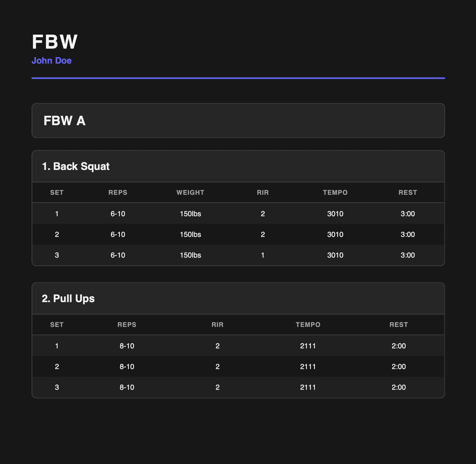The height and width of the screenshot is (464, 476).
Task: Click TEMPO column header in Back Squat table
Action: point(335,192)
